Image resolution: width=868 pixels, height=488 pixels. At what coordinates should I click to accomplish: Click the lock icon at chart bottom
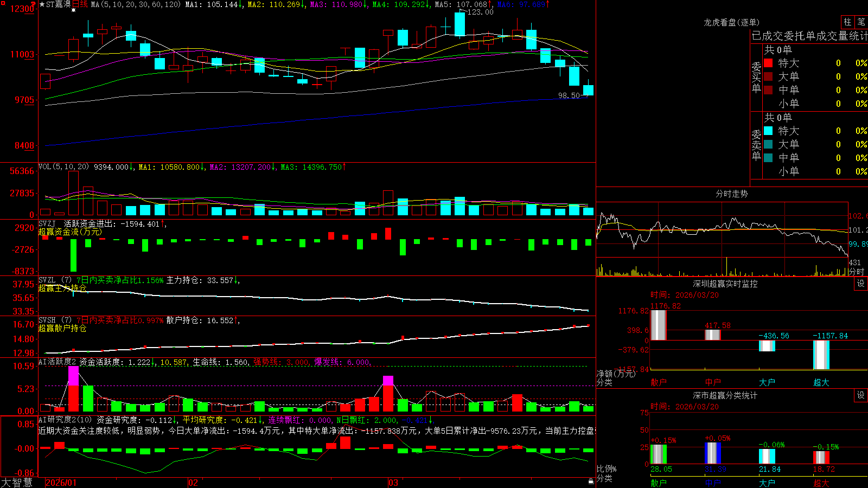click(x=591, y=481)
